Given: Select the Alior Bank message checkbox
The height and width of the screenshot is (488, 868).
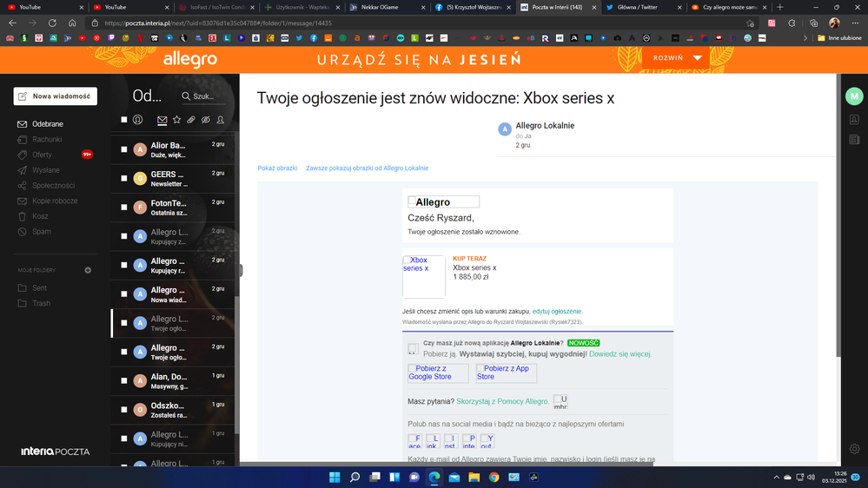Looking at the screenshot, I should 124,149.
